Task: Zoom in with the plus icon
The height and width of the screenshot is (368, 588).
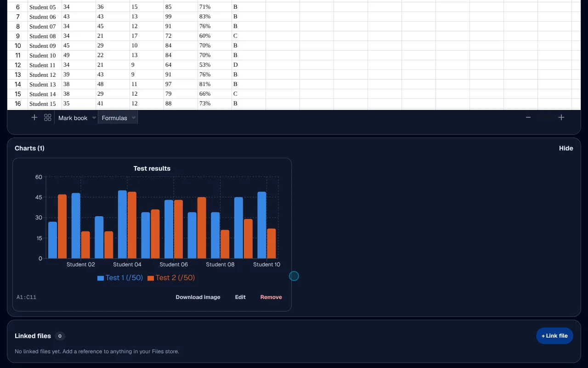Action: pos(561,117)
